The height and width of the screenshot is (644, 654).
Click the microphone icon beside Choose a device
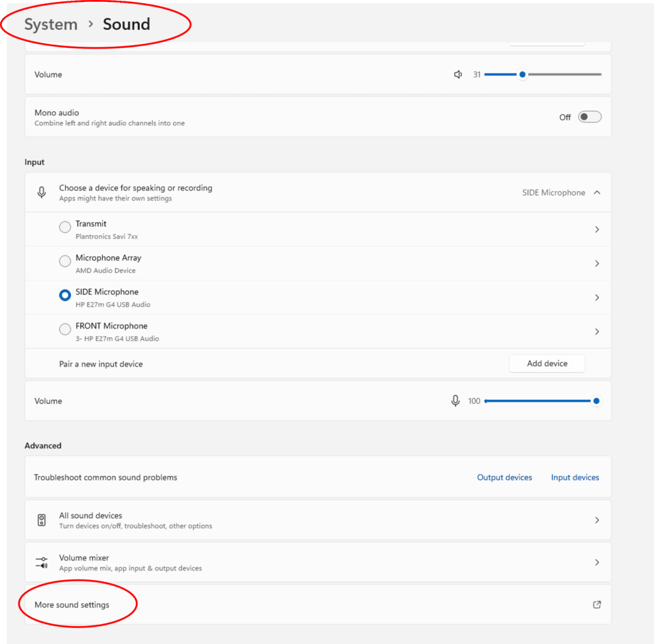pos(42,192)
